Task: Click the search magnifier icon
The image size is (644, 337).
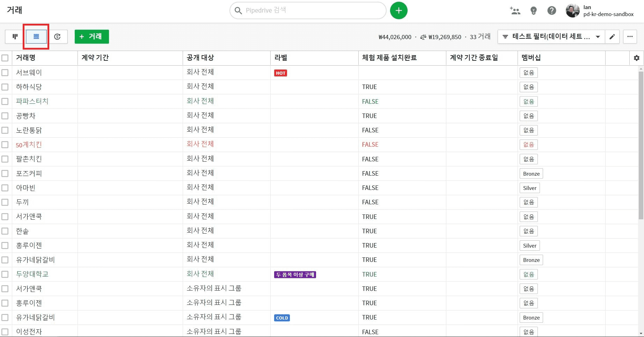Action: [x=238, y=10]
